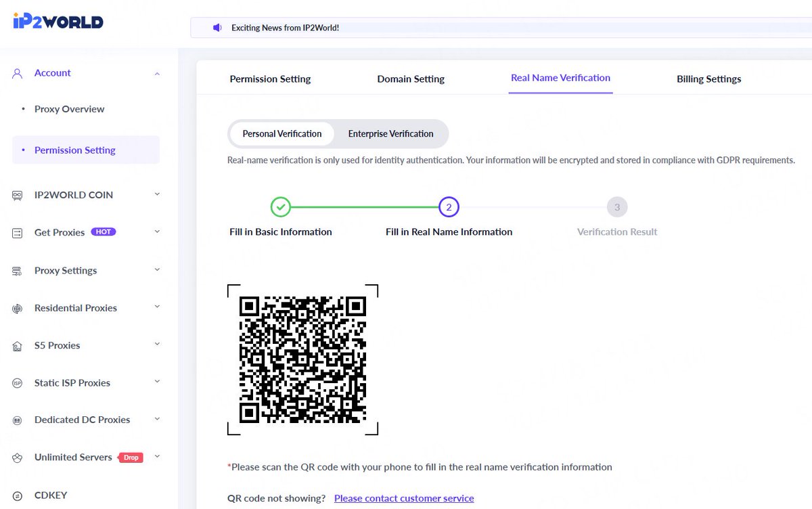Click the step 2 circle indicator
The image size is (812, 509).
coord(449,207)
